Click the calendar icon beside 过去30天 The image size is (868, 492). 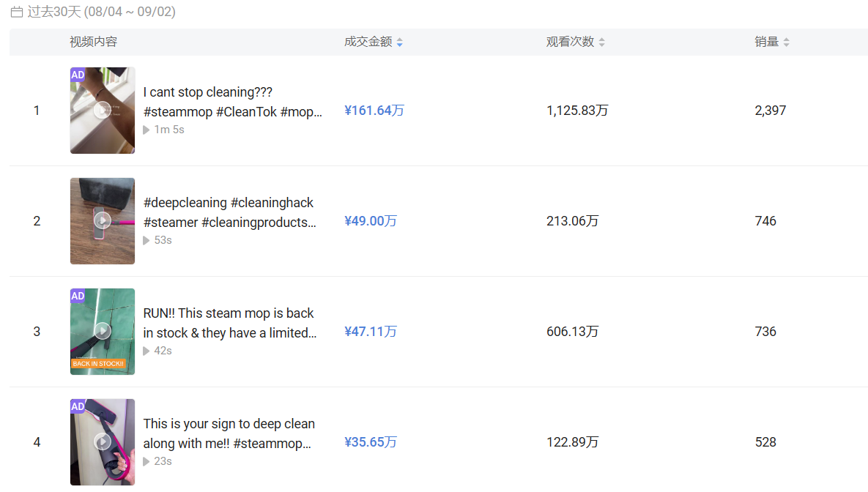(x=16, y=12)
